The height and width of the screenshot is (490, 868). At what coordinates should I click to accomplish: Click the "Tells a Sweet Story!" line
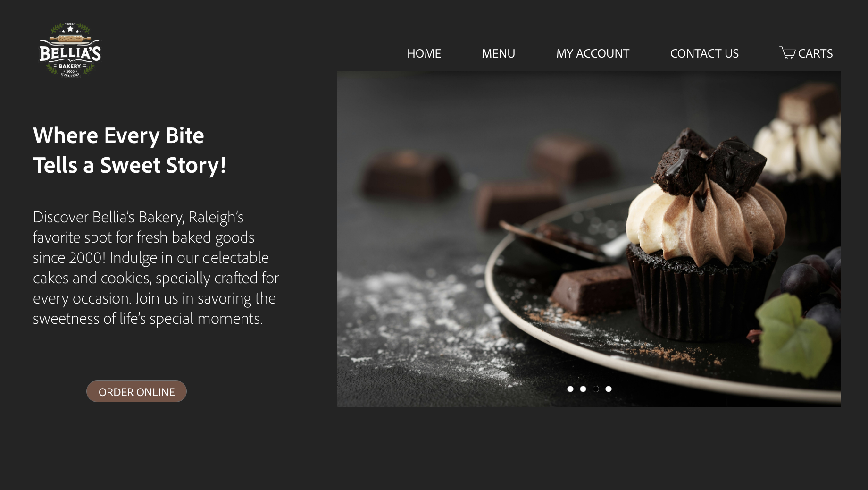click(130, 165)
